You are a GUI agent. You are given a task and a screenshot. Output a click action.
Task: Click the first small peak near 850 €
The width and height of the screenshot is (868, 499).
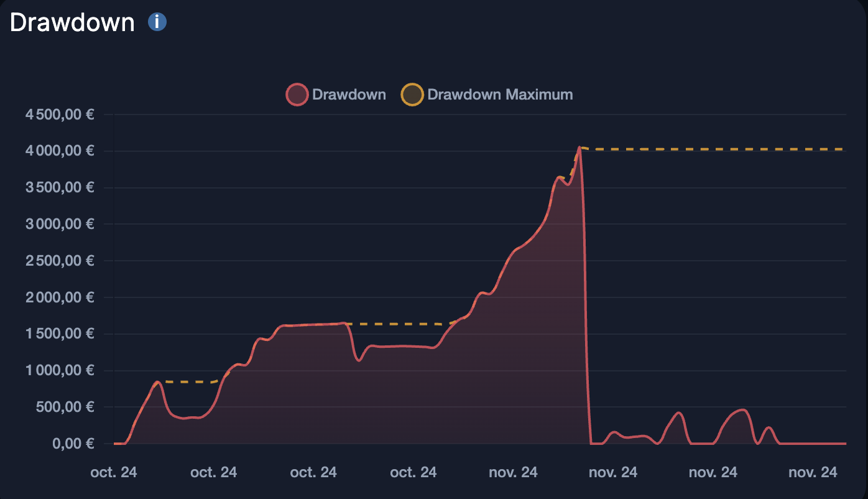tap(158, 382)
